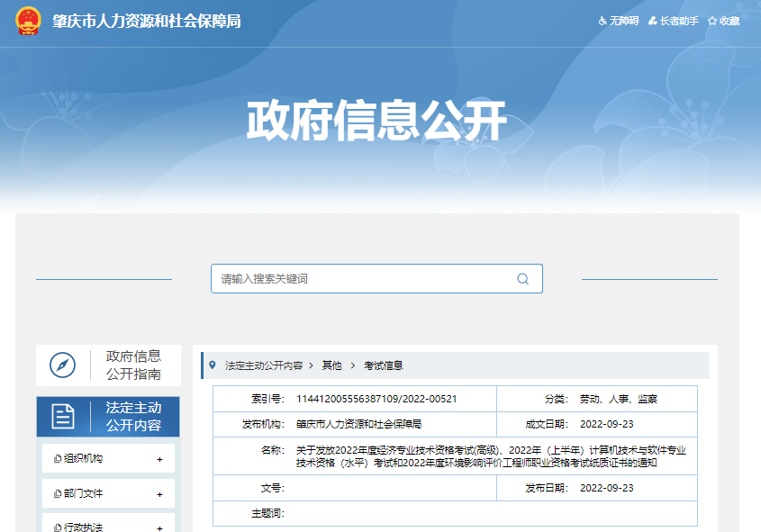Expand the 部门文件 plus sign

[x=159, y=494]
